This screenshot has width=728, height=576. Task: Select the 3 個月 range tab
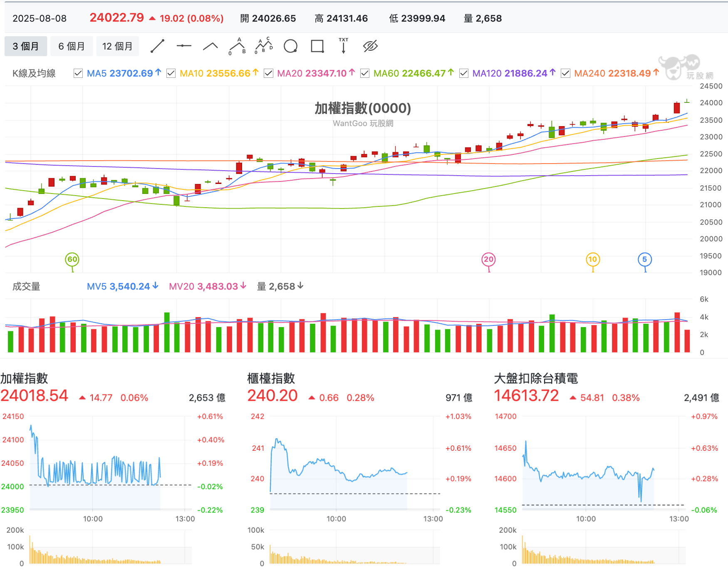point(26,46)
